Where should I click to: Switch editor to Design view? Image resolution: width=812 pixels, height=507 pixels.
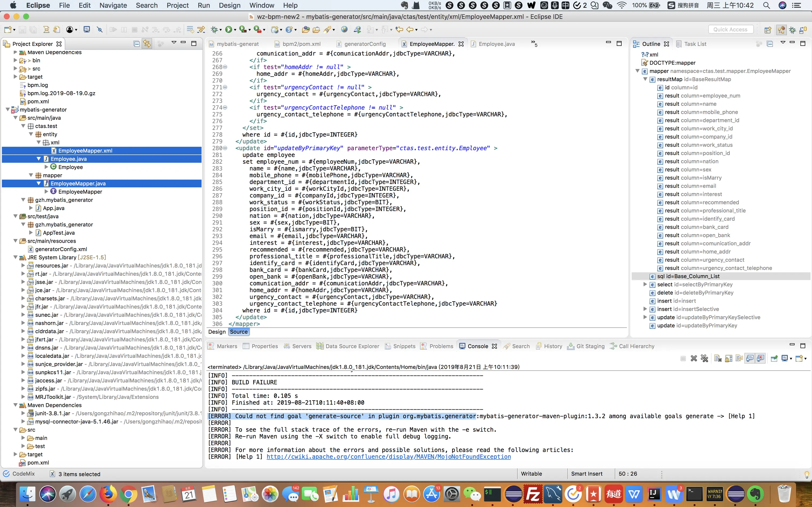217,332
